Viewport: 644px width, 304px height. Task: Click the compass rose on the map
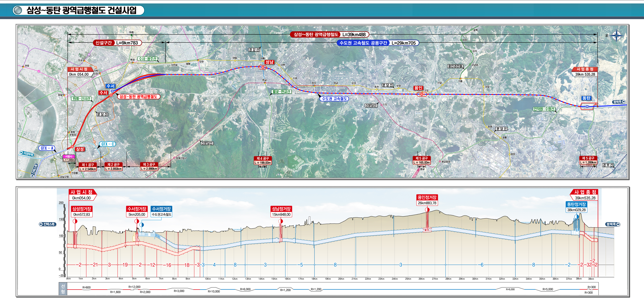pos(617,36)
